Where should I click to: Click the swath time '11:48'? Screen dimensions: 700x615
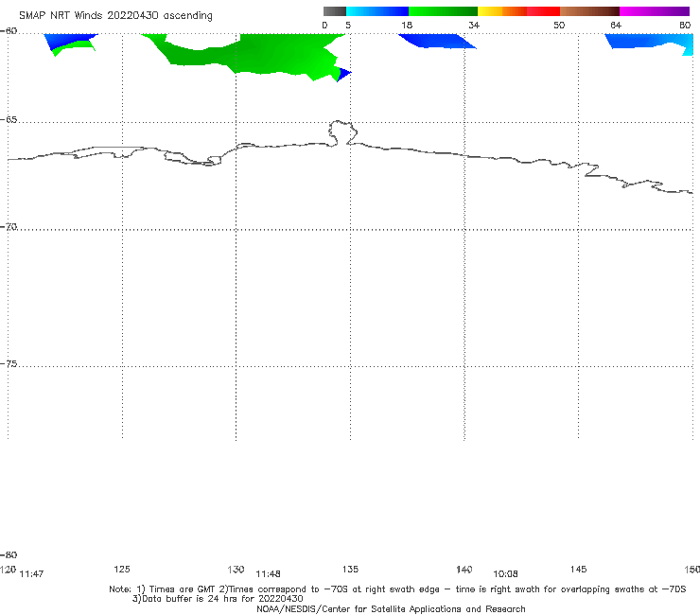tap(268, 574)
